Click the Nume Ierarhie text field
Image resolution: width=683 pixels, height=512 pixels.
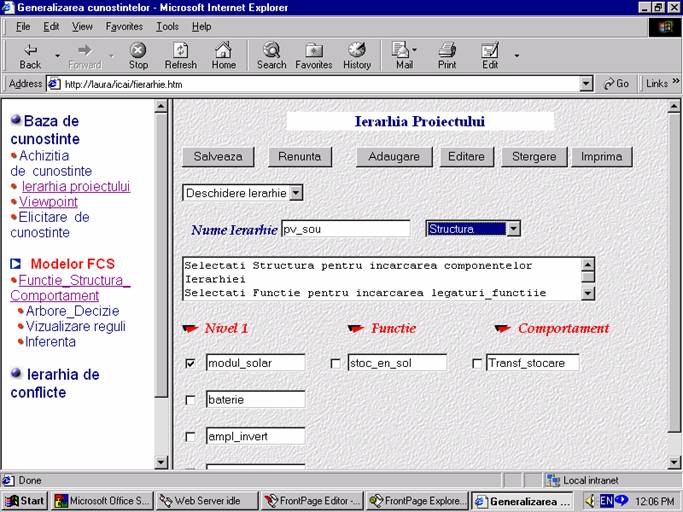pyautogui.click(x=345, y=229)
